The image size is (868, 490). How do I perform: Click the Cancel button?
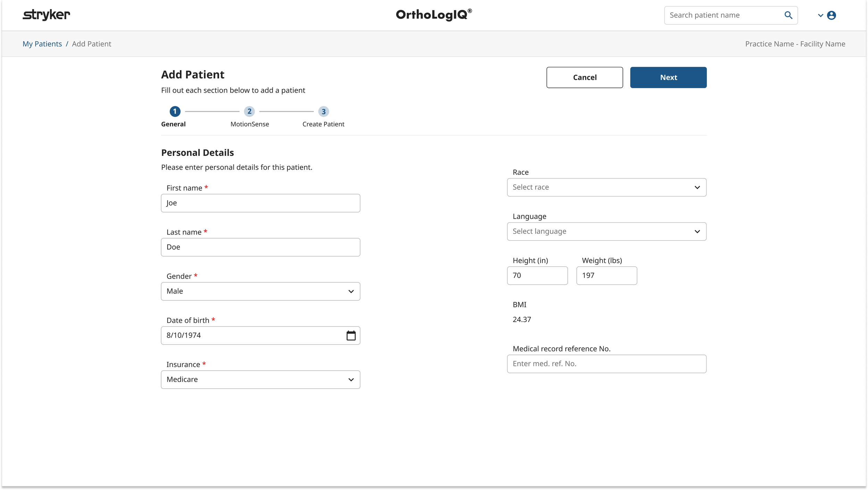coord(584,77)
